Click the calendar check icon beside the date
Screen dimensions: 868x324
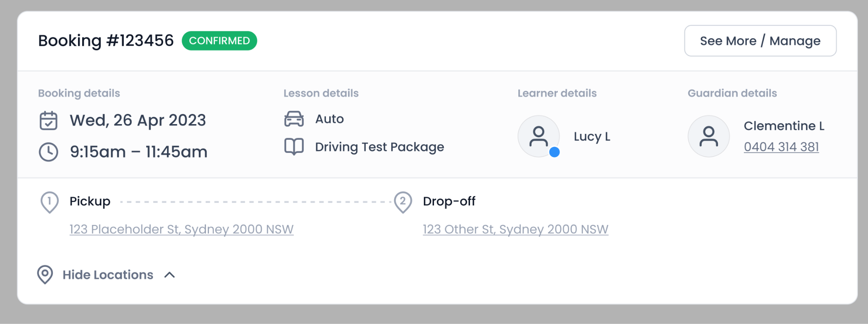tap(48, 121)
